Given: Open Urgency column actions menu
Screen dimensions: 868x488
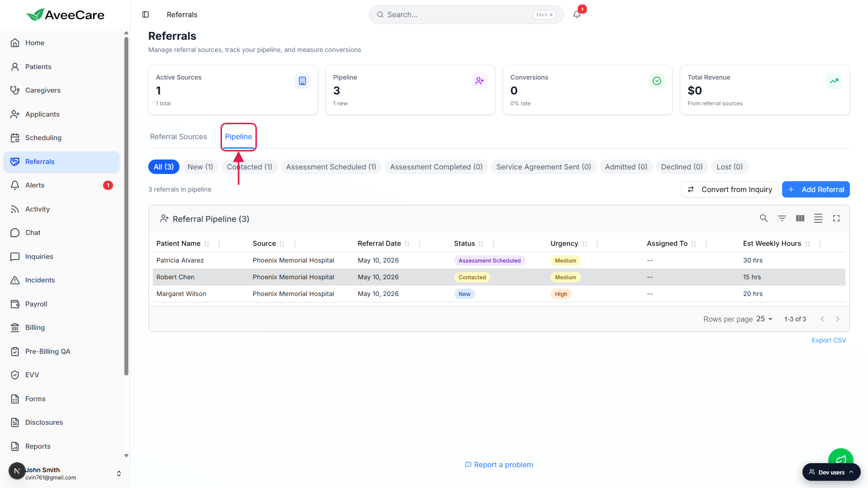Looking at the screenshot, I should tap(597, 244).
